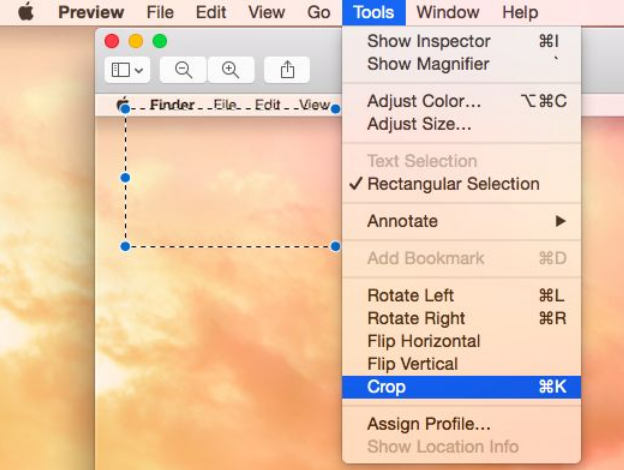
Task: Open the File menu
Action: [x=160, y=12]
